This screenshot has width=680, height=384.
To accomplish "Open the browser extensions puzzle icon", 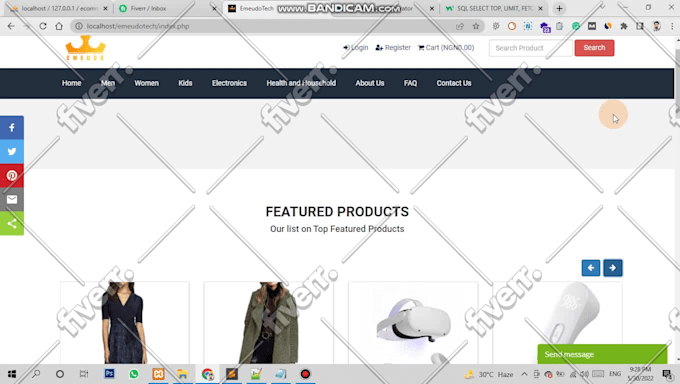I will [x=624, y=26].
